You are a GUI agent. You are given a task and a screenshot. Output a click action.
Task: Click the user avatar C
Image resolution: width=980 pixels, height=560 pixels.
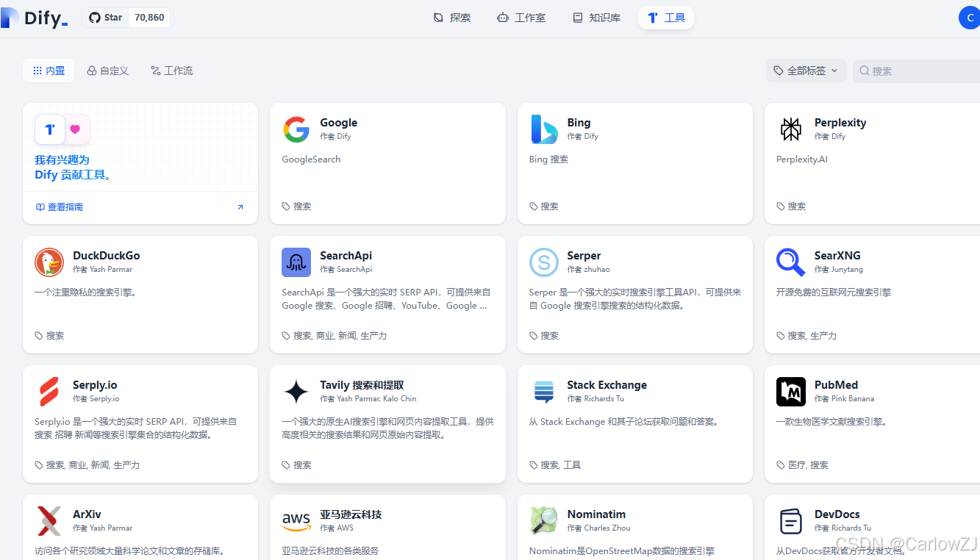click(x=970, y=18)
